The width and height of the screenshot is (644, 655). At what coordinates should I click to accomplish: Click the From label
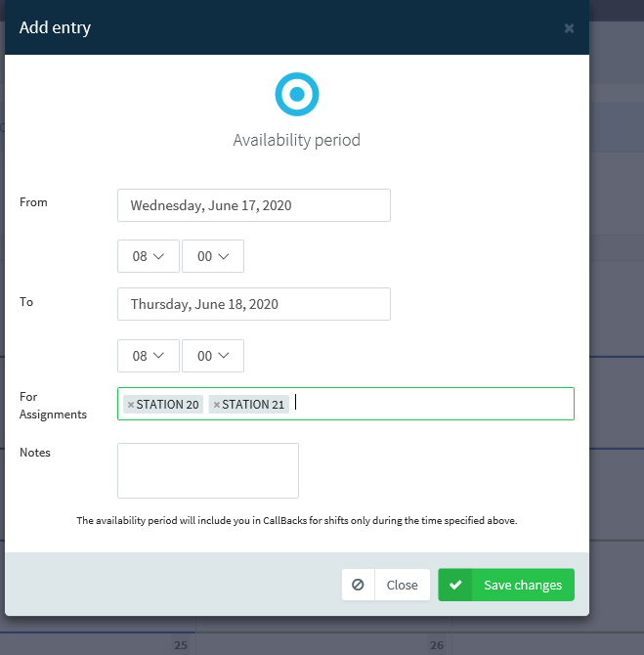33,202
